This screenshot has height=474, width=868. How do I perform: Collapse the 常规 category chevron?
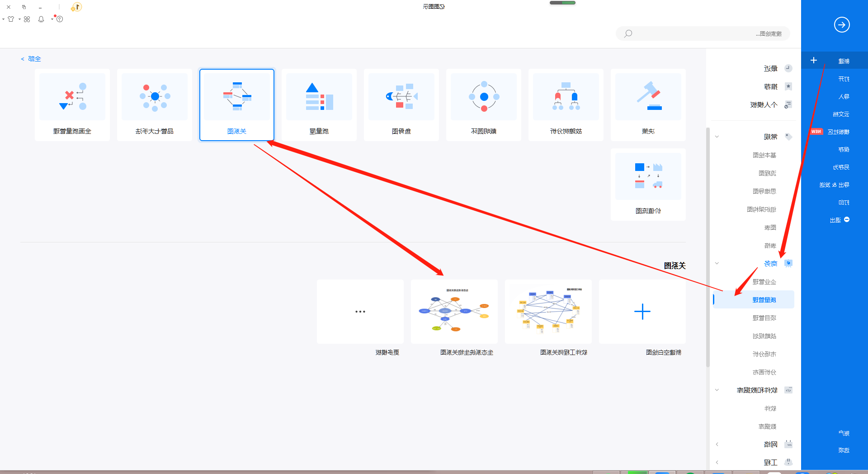717,137
